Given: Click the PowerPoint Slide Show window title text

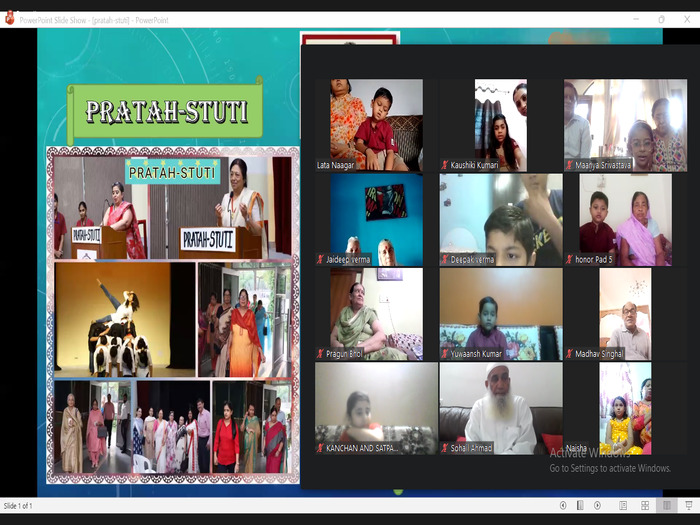Looking at the screenshot, I should tap(94, 20).
